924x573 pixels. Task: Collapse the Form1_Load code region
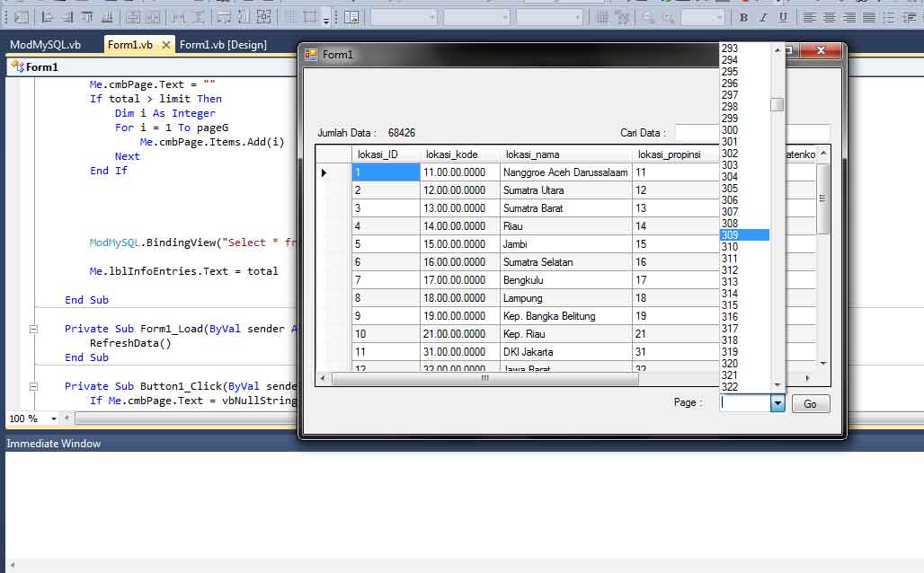click(x=31, y=329)
